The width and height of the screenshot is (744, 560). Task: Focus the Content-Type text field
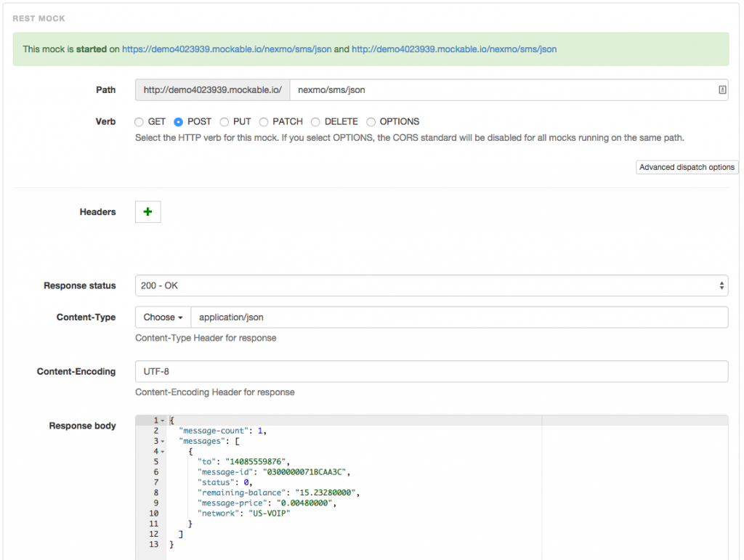tap(458, 317)
